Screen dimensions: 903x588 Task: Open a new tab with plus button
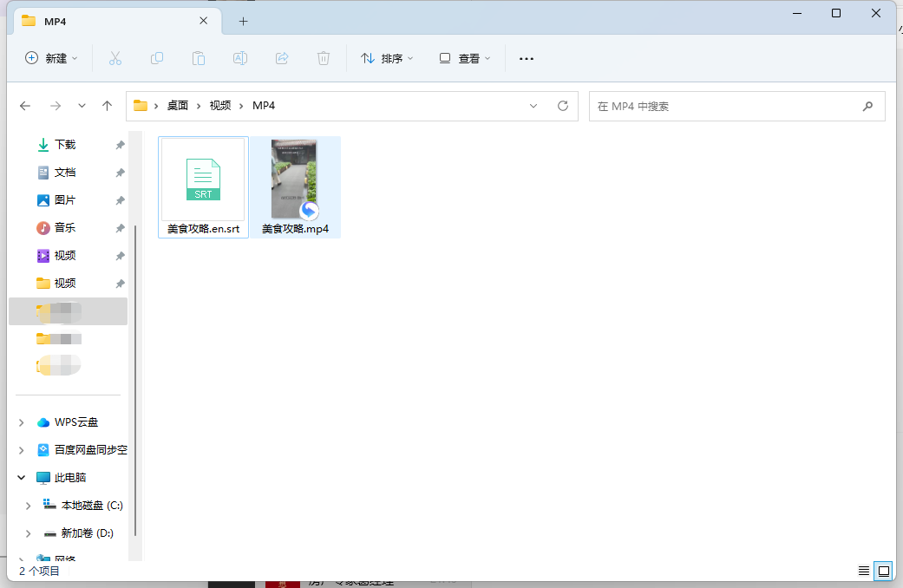pyautogui.click(x=243, y=21)
